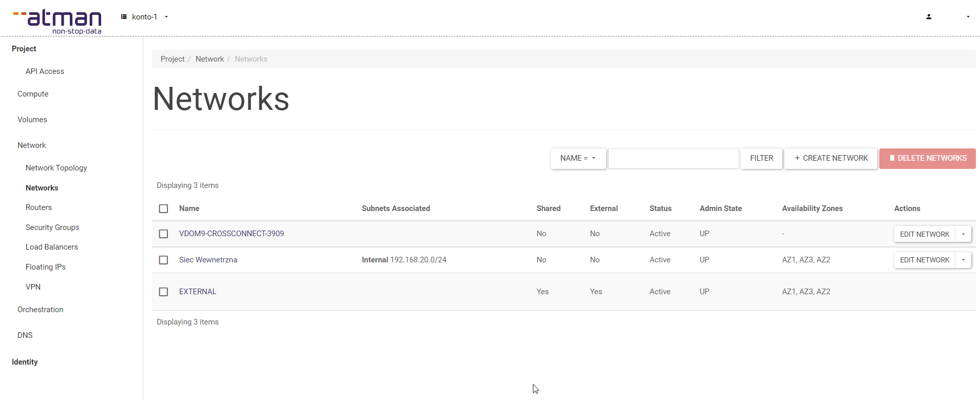
Task: Expand actions dropdown for VDOM9-CROSSCONNECT-3909
Action: [x=963, y=234]
